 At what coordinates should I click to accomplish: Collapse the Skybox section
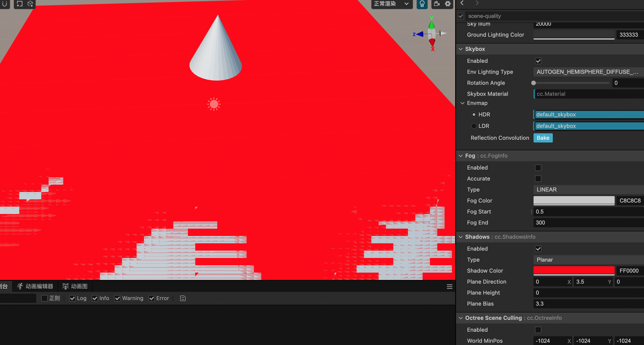(x=460, y=49)
